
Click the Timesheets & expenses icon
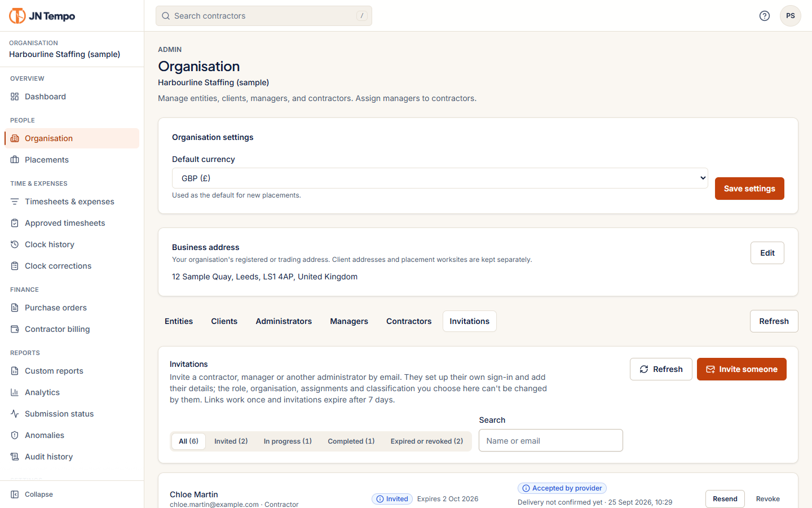pyautogui.click(x=15, y=202)
